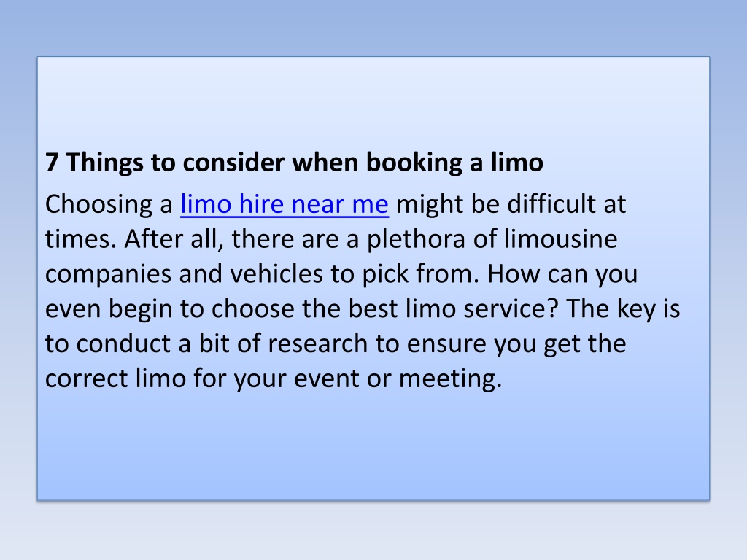The image size is (747, 560).
Task: Click the word 'ensure' in the body text
Action: point(446,344)
